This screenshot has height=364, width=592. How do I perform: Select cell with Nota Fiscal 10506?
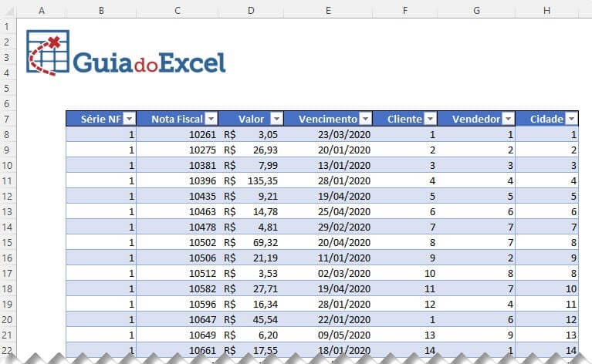pyautogui.click(x=177, y=258)
